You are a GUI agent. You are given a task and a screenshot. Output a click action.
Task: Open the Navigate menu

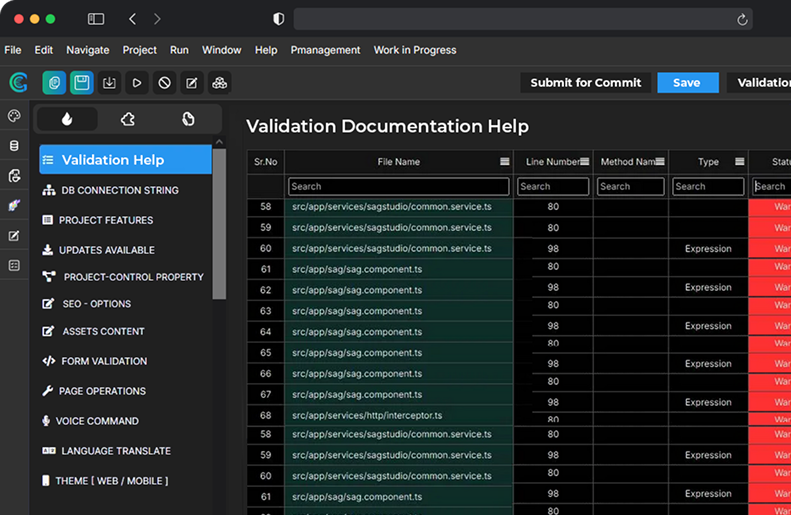88,50
